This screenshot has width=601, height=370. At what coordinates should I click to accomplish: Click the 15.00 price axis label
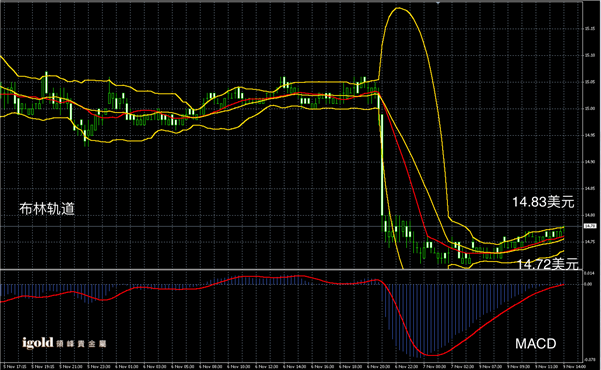click(590, 109)
